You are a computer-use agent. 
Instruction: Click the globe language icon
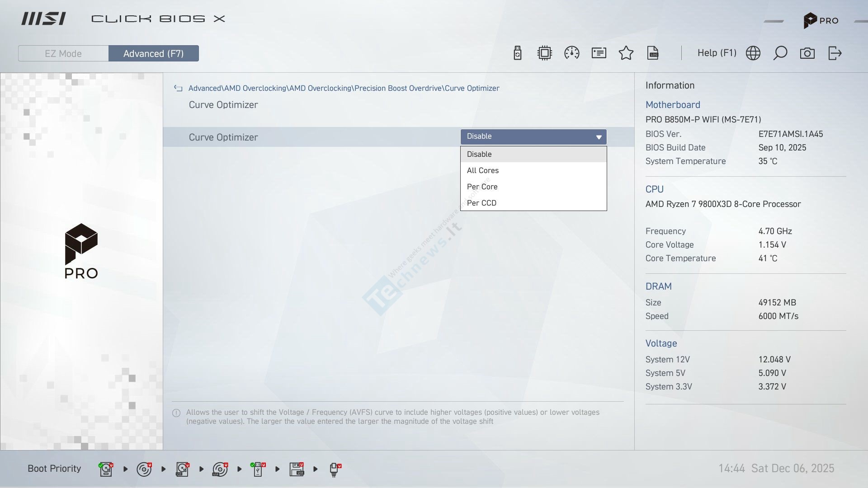pos(753,53)
